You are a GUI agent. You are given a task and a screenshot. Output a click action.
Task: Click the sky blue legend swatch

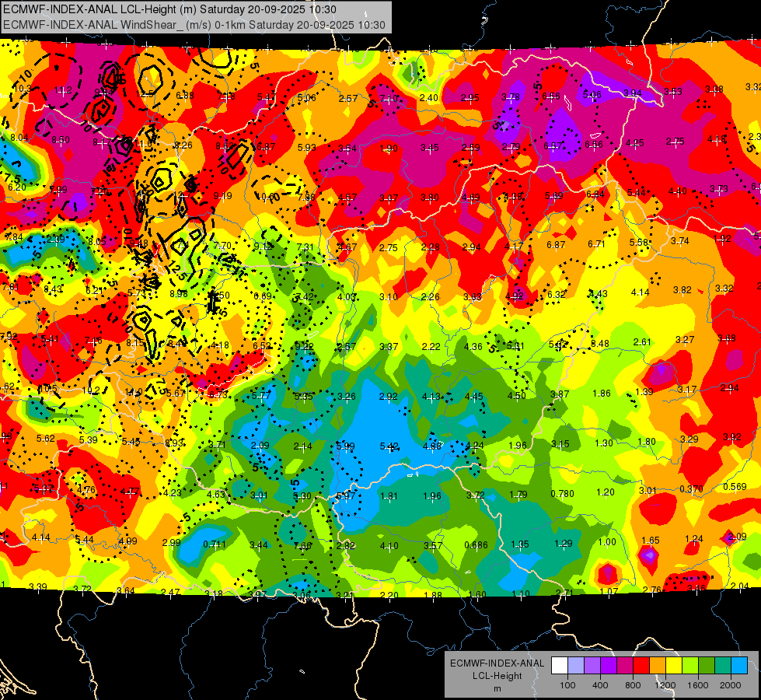(738, 666)
